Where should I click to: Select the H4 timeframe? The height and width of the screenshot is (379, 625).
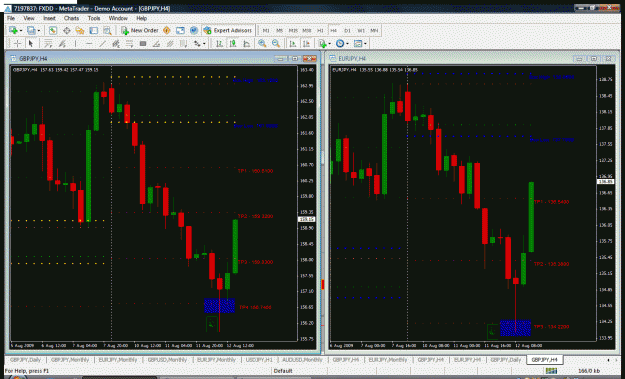click(334, 30)
